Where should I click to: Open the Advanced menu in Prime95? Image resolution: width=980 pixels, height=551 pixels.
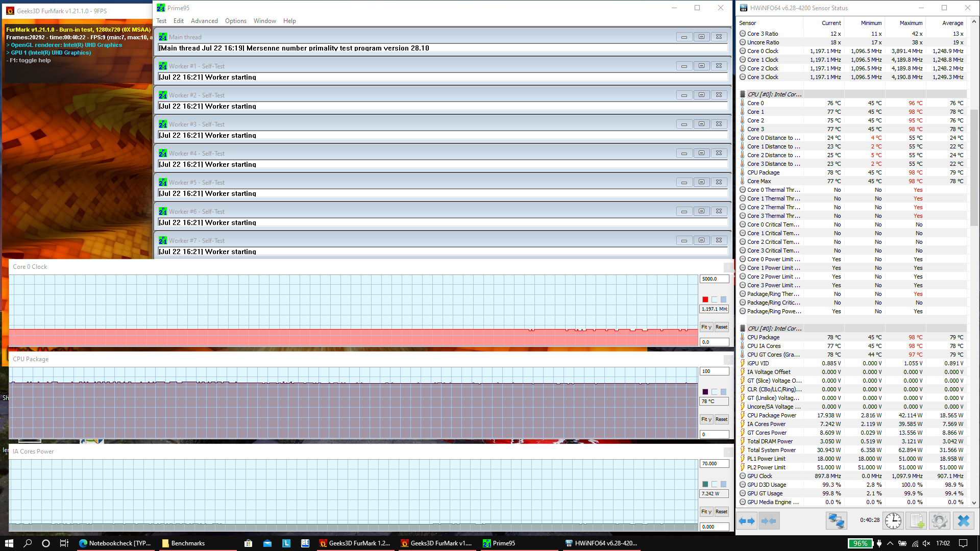[x=204, y=21]
